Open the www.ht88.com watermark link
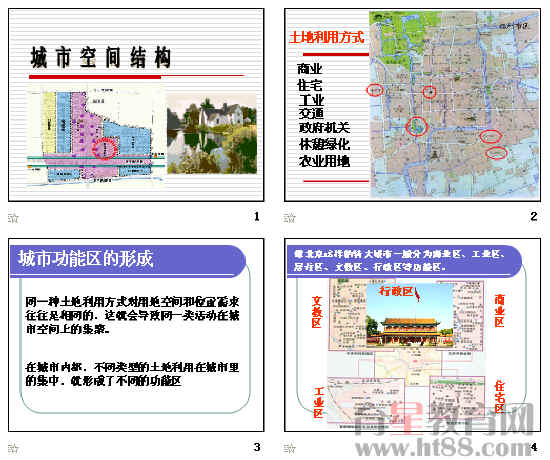 445,448
